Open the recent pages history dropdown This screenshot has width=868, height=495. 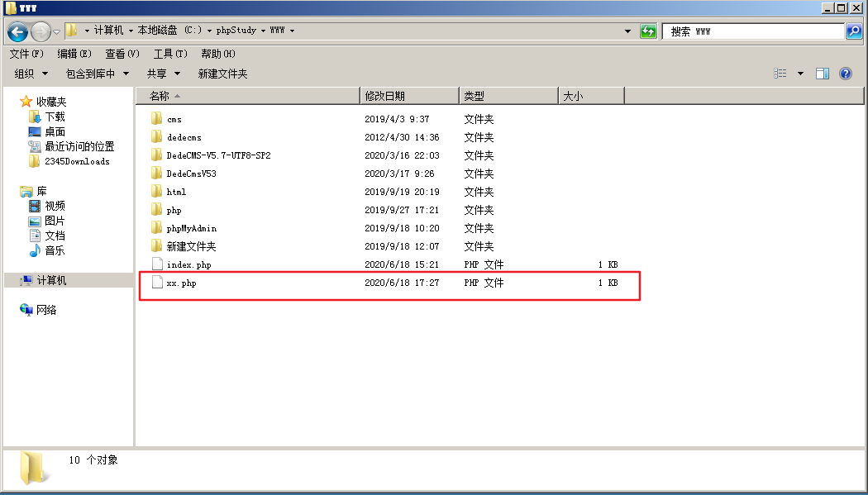56,31
